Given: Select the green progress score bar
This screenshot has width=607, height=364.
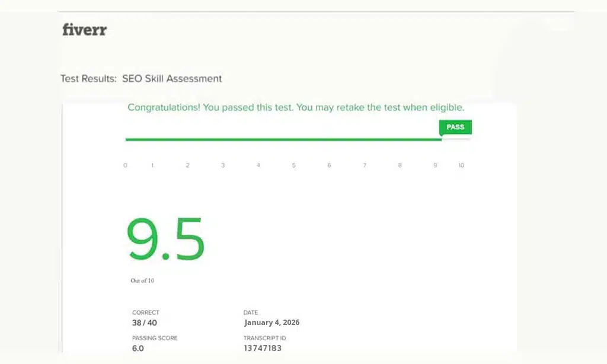Looking at the screenshot, I should [x=283, y=140].
